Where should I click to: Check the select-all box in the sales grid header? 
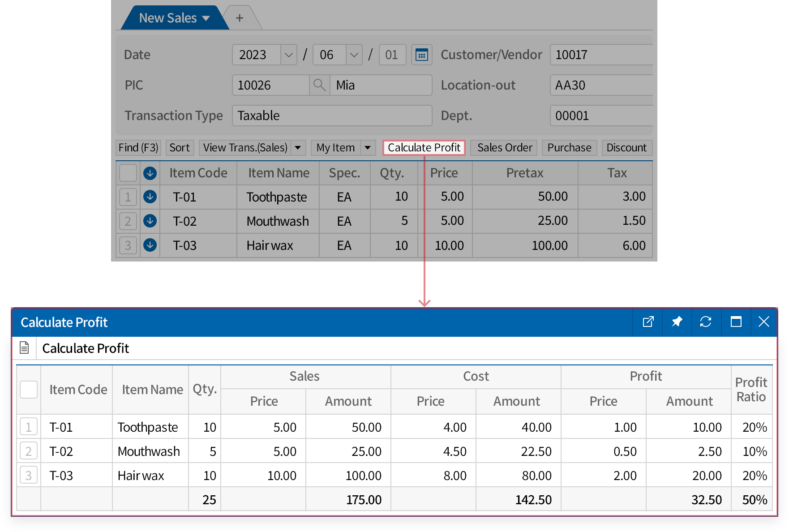pyautogui.click(x=128, y=172)
